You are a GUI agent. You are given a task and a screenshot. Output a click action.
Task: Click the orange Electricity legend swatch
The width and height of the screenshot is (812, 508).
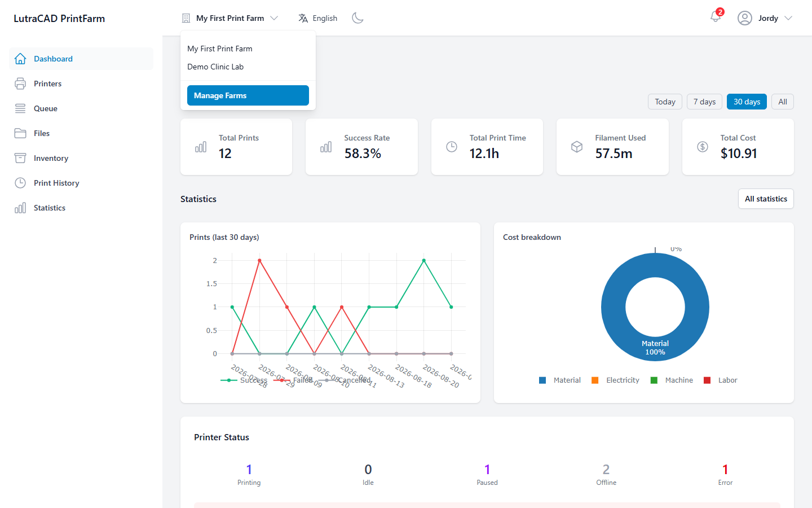click(595, 380)
